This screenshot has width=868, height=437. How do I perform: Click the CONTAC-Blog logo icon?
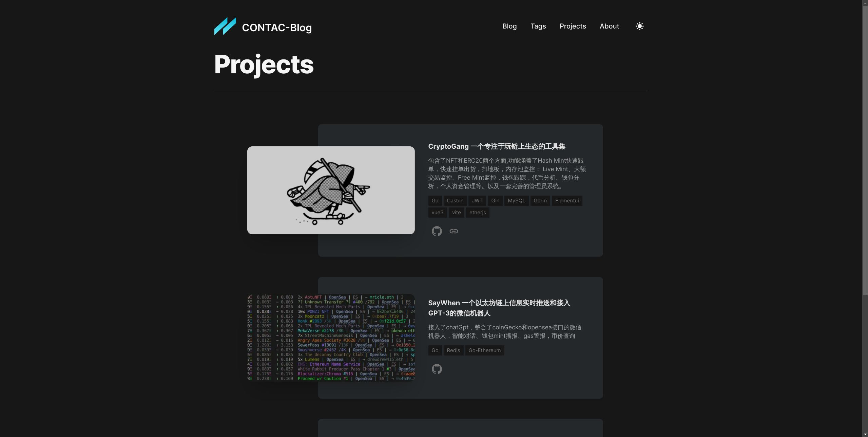(224, 26)
